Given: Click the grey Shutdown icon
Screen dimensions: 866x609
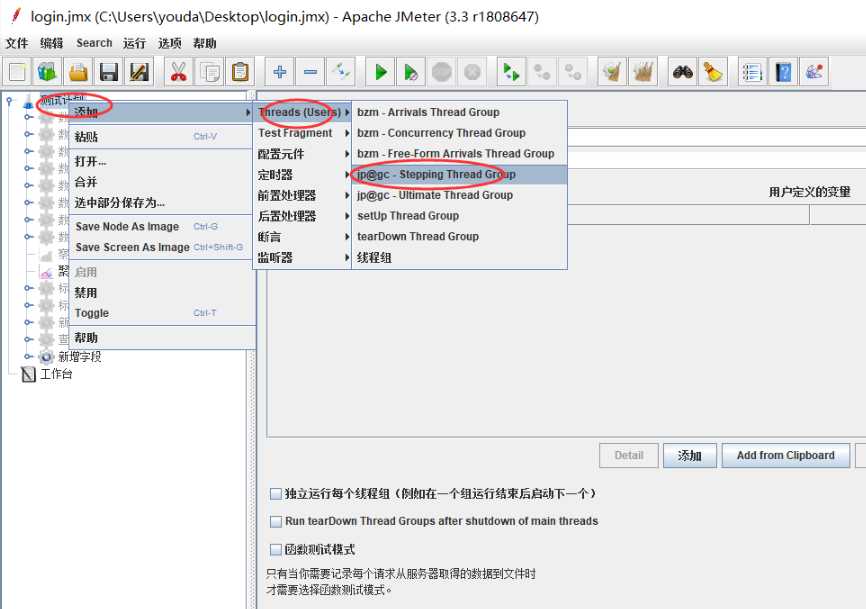Looking at the screenshot, I should point(472,72).
